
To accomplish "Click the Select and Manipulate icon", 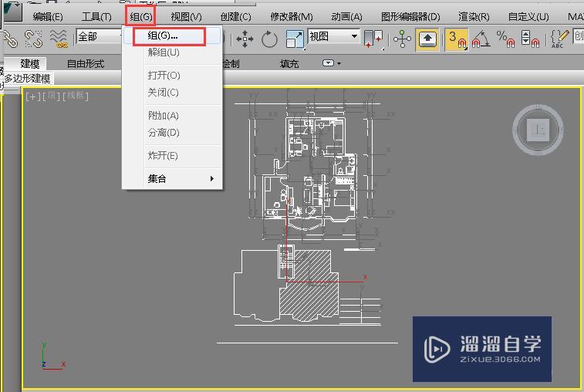I will click(x=402, y=39).
